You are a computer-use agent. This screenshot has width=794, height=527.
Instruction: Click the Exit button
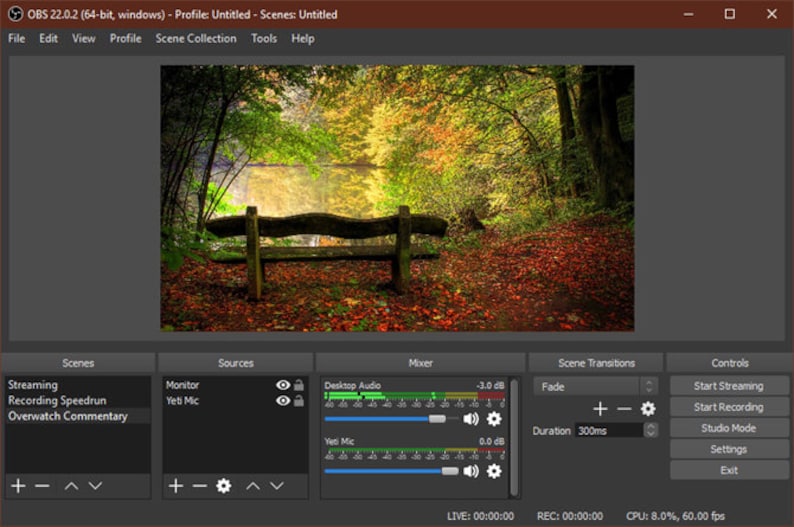[x=729, y=470]
